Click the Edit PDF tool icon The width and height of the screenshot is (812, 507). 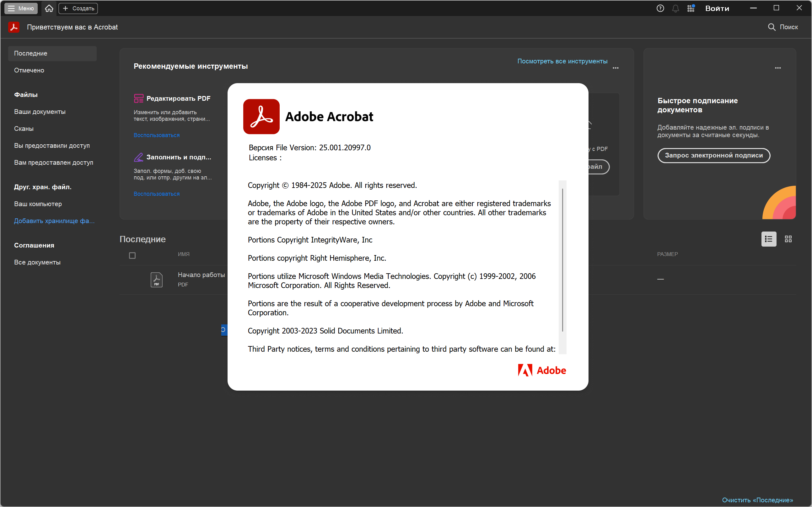click(138, 98)
